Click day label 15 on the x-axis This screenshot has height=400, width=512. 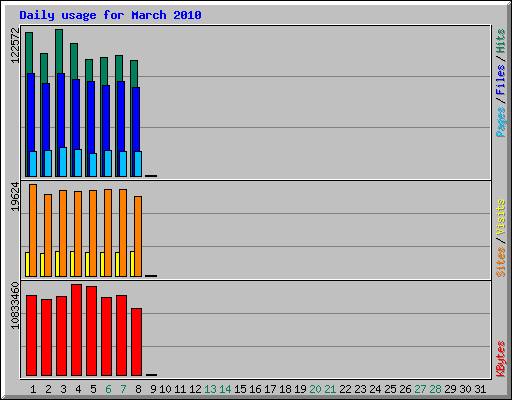pyautogui.click(x=240, y=389)
